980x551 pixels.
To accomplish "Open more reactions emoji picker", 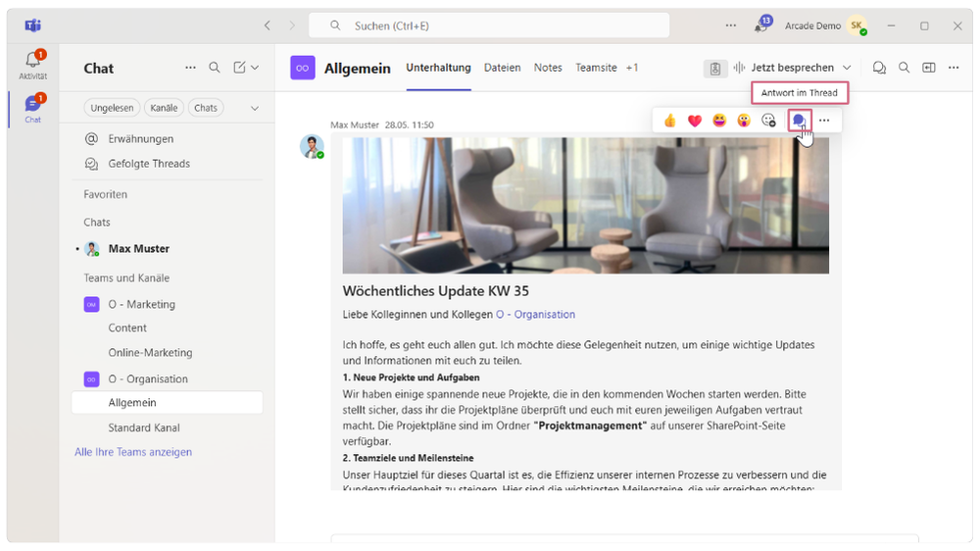I will 768,120.
